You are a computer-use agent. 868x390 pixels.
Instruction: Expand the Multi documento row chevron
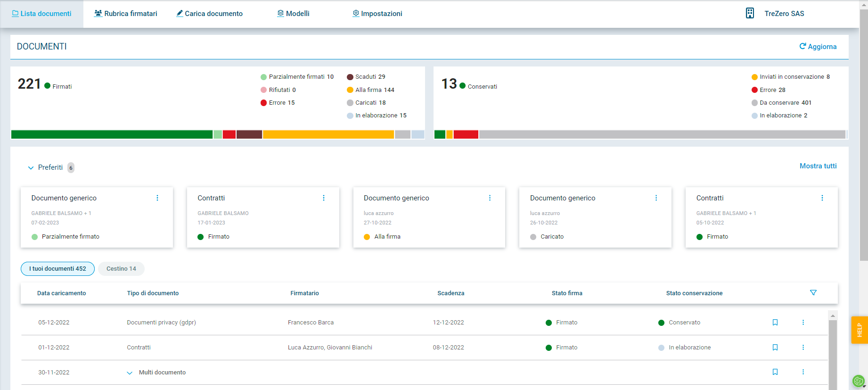(x=130, y=373)
